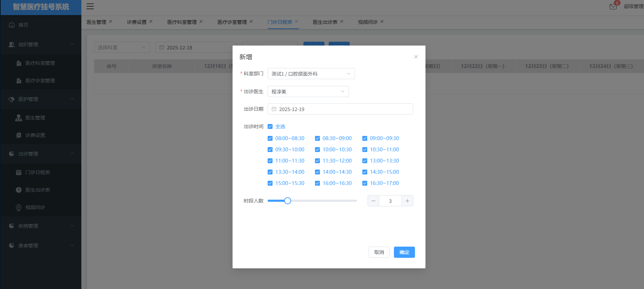
Task: Click the 时段人数 number input showing 3
Action: click(x=390, y=201)
